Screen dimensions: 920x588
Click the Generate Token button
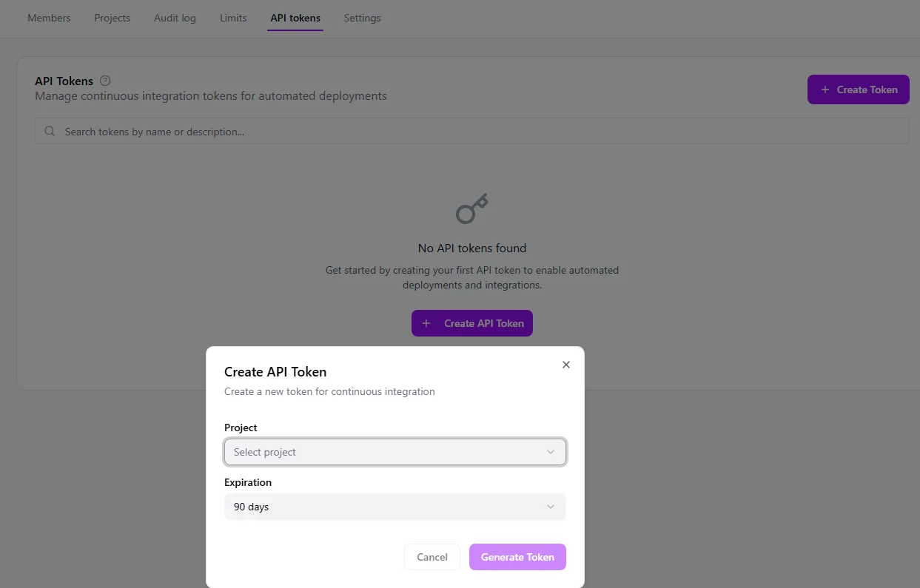[517, 557]
